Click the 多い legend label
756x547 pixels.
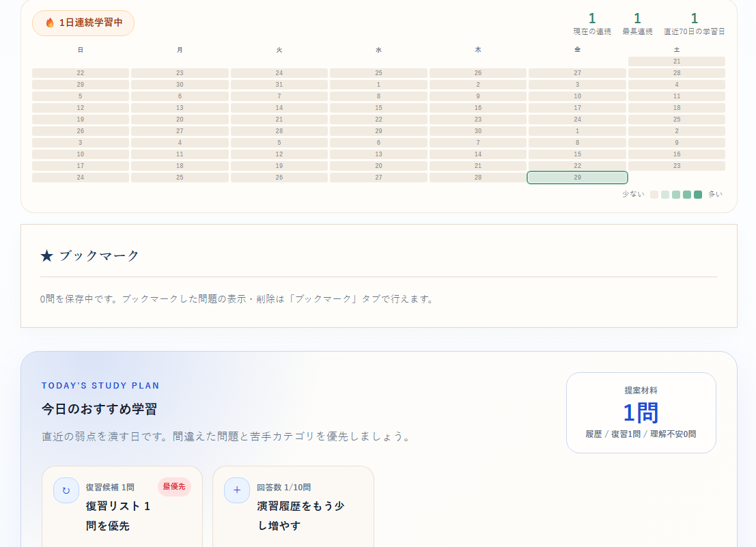tap(716, 194)
